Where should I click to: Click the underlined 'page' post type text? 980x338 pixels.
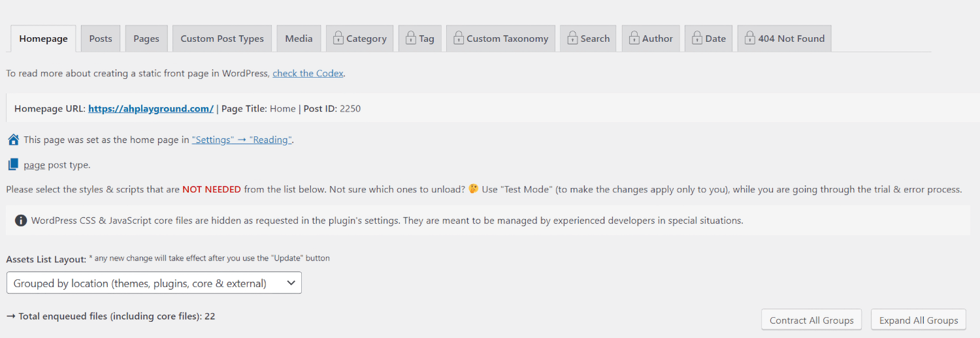[x=34, y=165]
